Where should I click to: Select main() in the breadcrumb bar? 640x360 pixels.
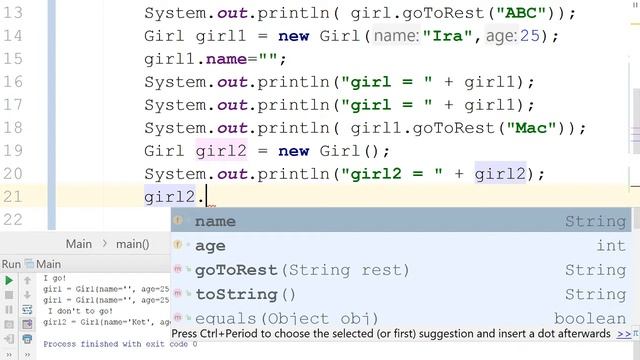[133, 244]
